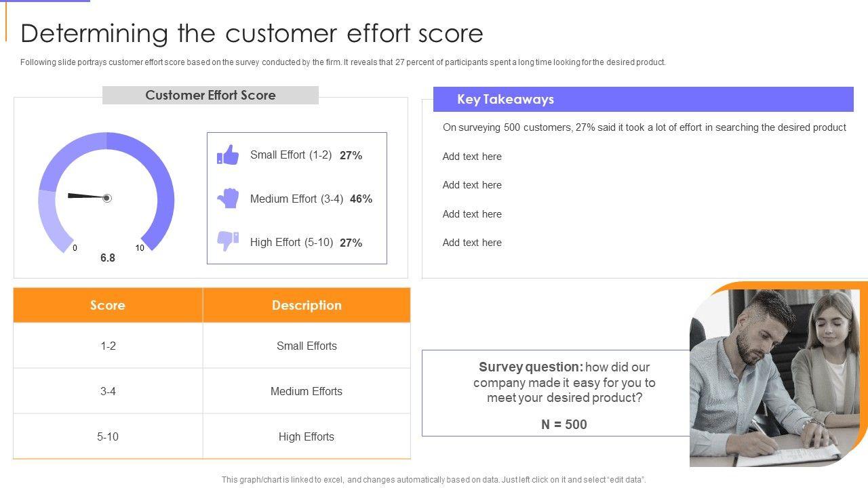Select the 3-4 score cell
Screen dimensions: 868x488
tap(108, 391)
